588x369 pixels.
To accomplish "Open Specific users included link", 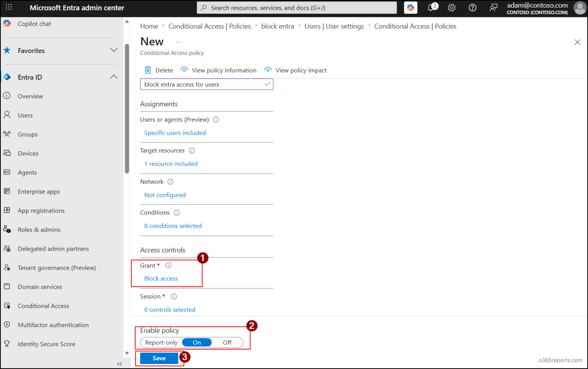I will (x=175, y=133).
